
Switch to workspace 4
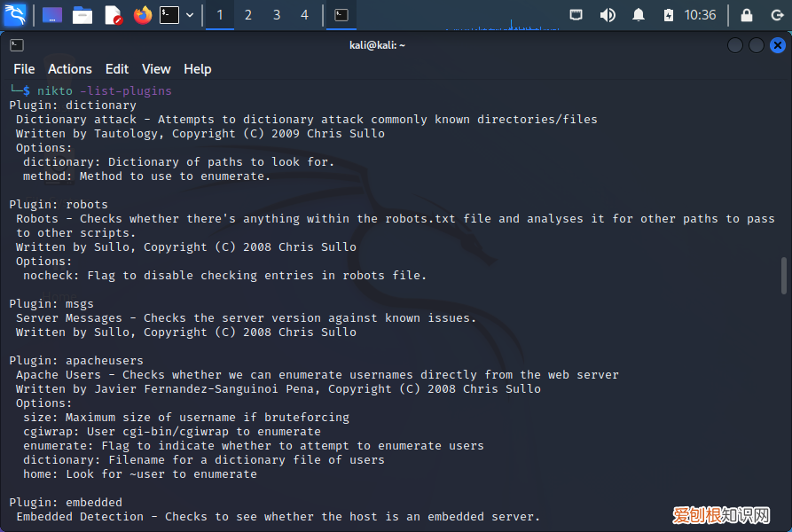click(x=305, y=15)
